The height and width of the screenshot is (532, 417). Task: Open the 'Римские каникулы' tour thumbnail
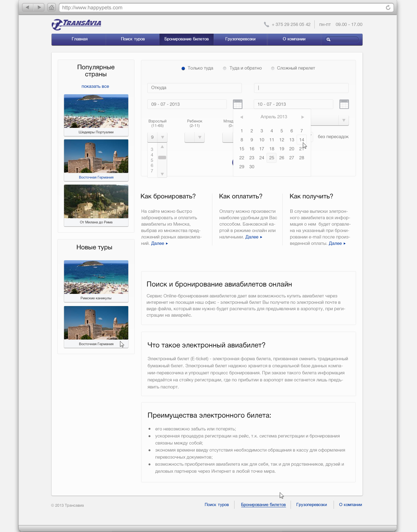tap(96, 281)
